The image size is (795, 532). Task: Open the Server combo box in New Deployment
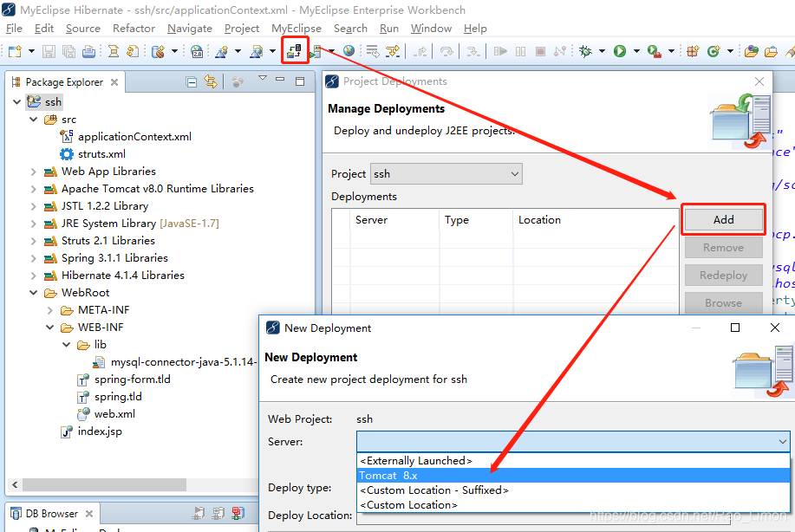tap(573, 441)
